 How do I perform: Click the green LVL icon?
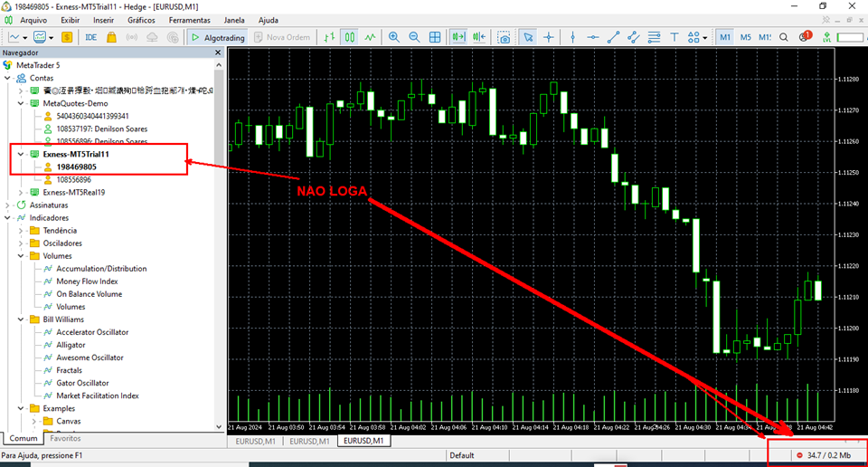tap(826, 37)
